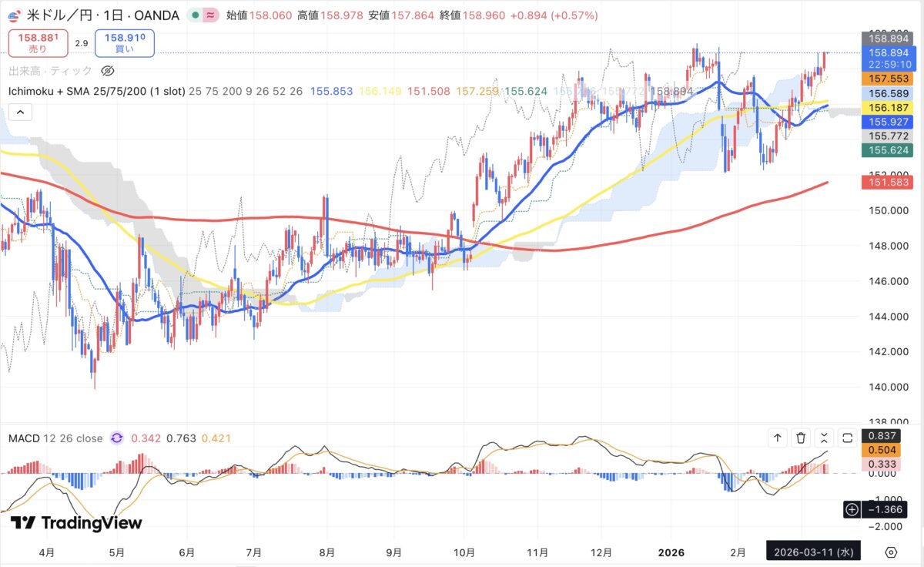Click the TradingView logo
This screenshot has width=924, height=567.
pyautogui.click(x=77, y=523)
